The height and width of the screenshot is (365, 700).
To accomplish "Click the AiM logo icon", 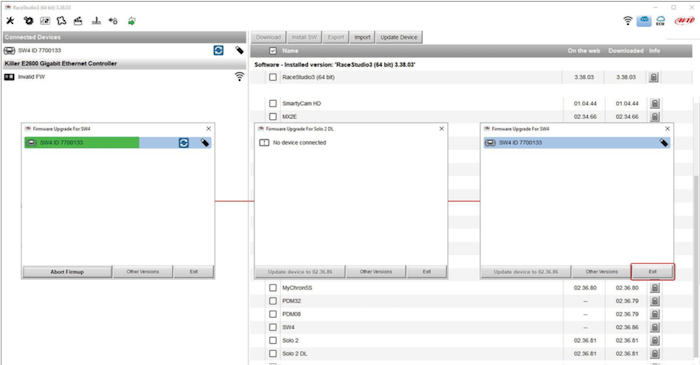I will coord(684,21).
